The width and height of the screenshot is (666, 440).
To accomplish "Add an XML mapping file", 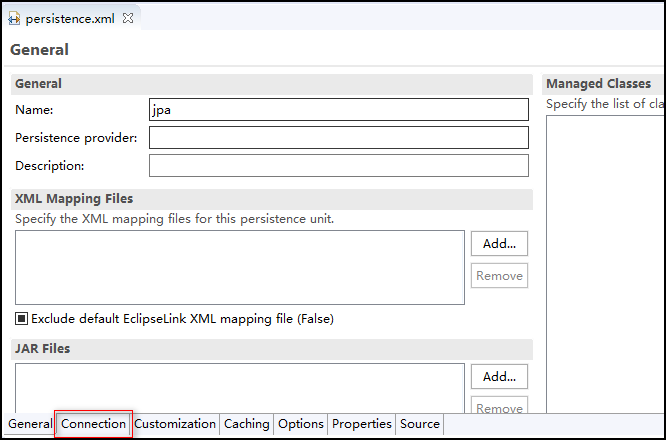I will (499, 244).
